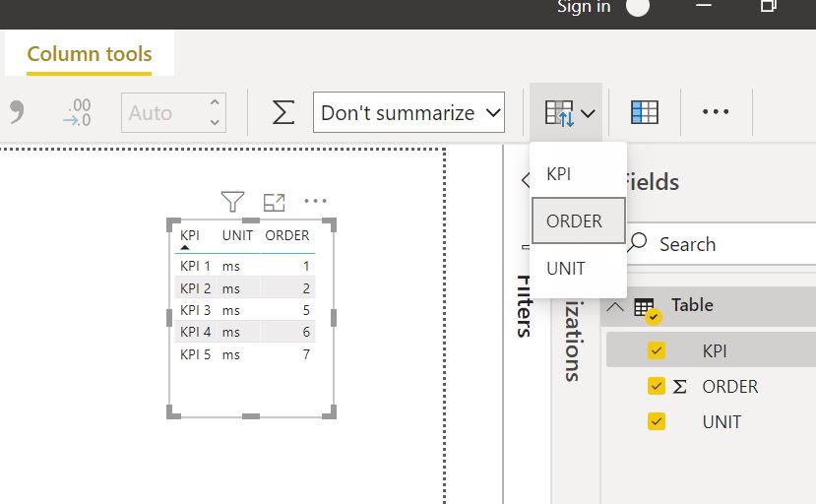Uncheck the KPI field checkbox
The height and width of the screenshot is (504, 816).
click(x=657, y=350)
